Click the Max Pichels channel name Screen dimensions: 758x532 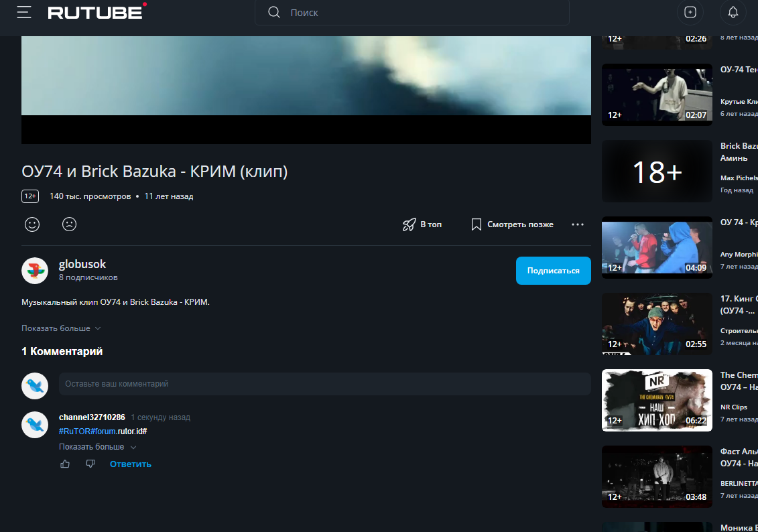pos(739,178)
